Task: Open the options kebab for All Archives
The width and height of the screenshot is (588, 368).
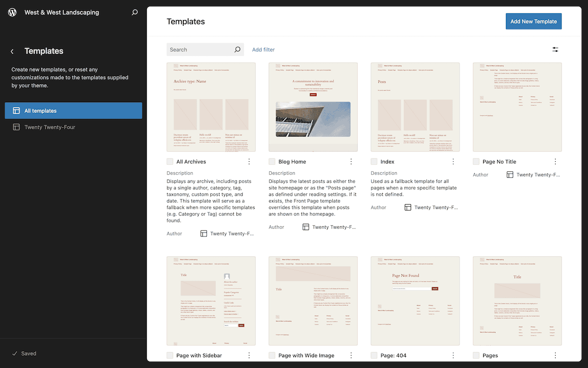Action: click(x=248, y=161)
